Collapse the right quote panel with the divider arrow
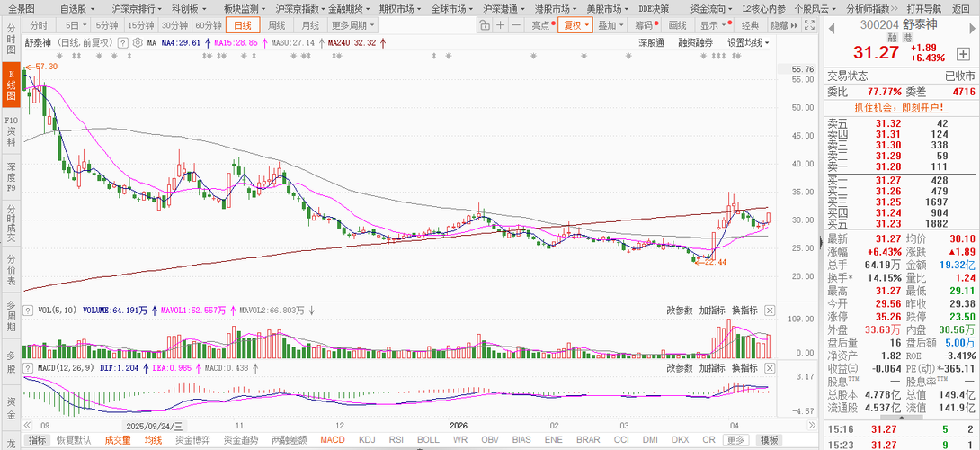This screenshot has height=450, width=980. (820, 241)
